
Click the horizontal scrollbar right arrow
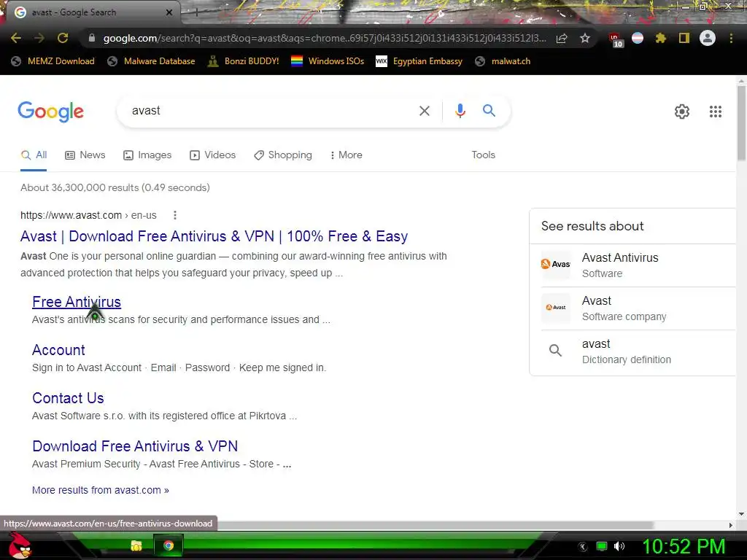pos(731,525)
